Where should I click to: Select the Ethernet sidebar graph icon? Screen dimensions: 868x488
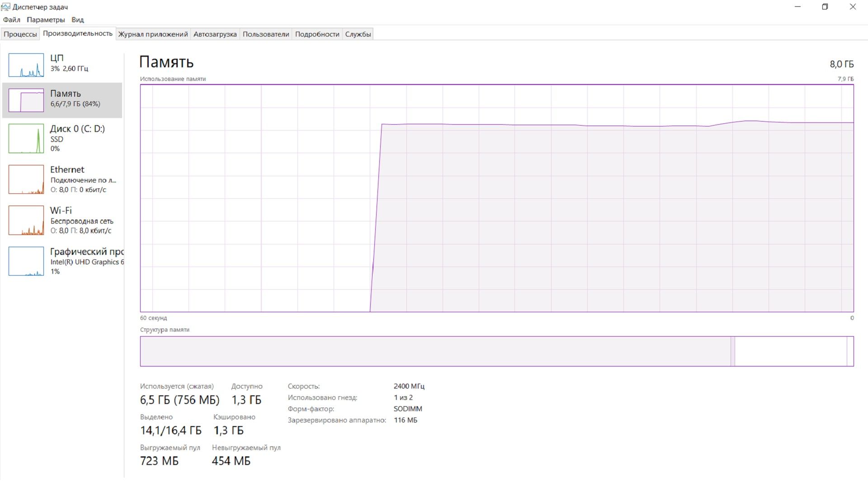(x=26, y=179)
